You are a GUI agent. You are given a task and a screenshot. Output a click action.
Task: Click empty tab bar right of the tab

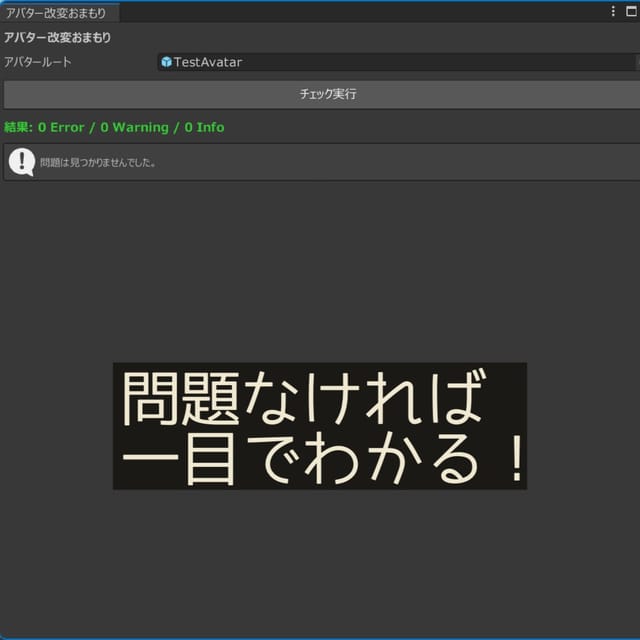[x=360, y=13]
